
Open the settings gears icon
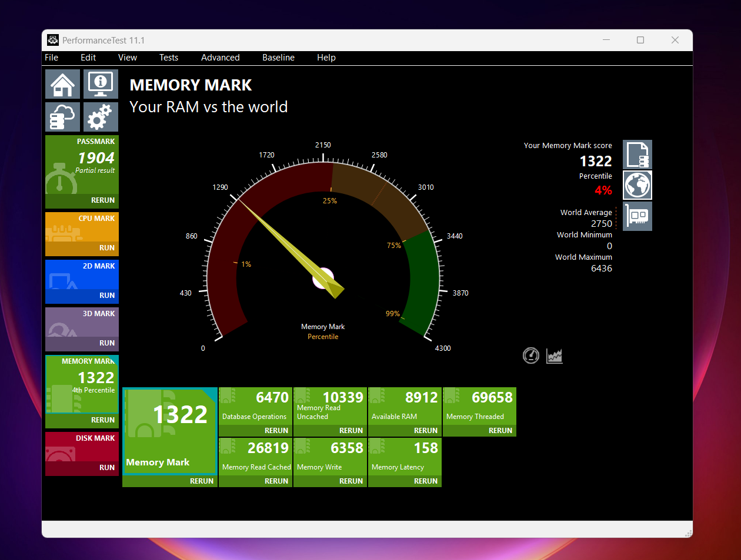[x=101, y=116]
